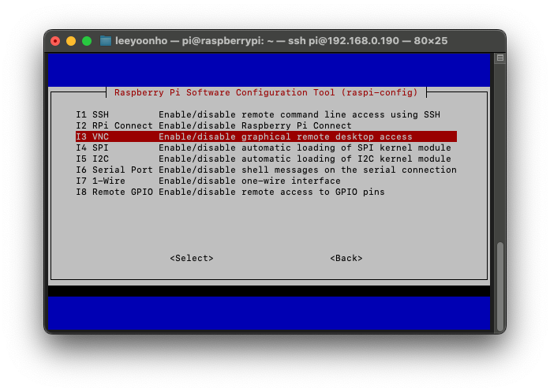Click the highlighted I3 VNC row
Image resolution: width=550 pixels, height=392 pixels.
(x=265, y=136)
